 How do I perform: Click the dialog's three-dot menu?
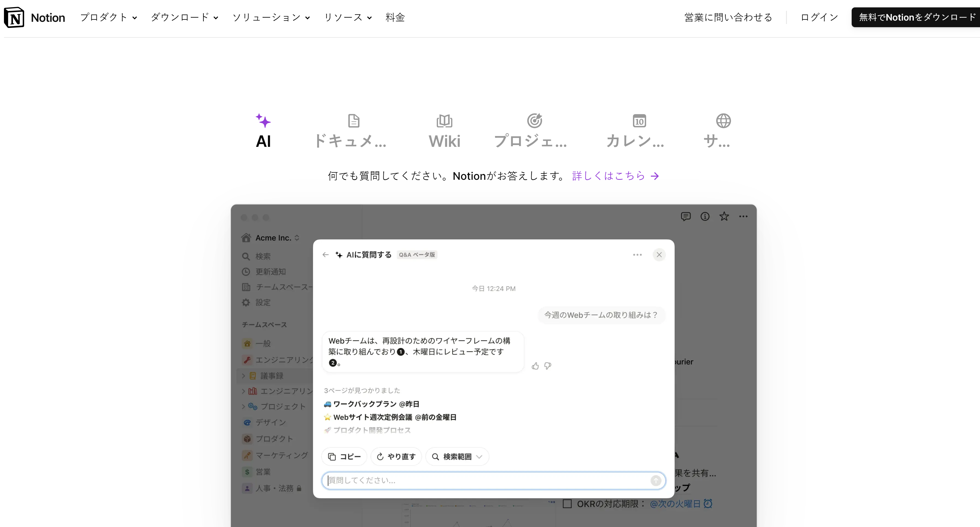coord(637,255)
